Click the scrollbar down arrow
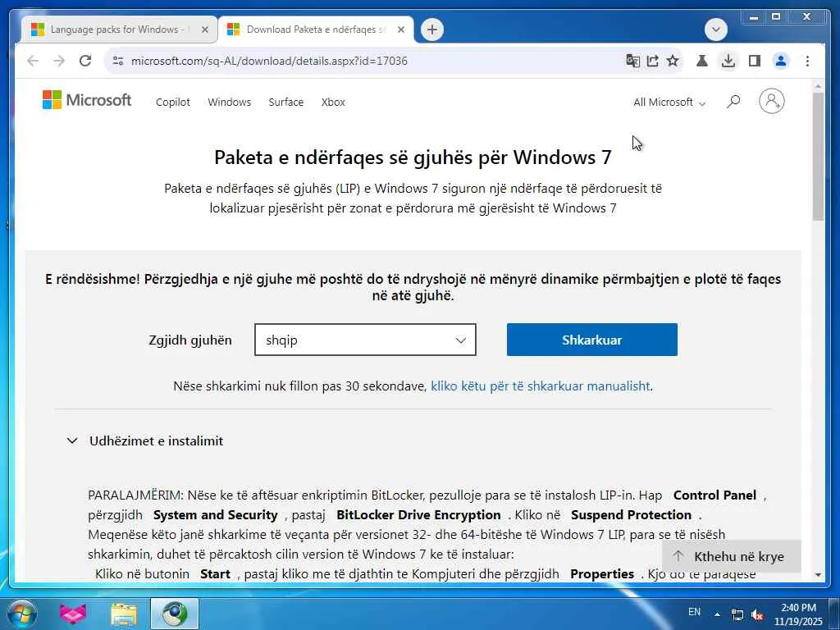 (x=818, y=575)
